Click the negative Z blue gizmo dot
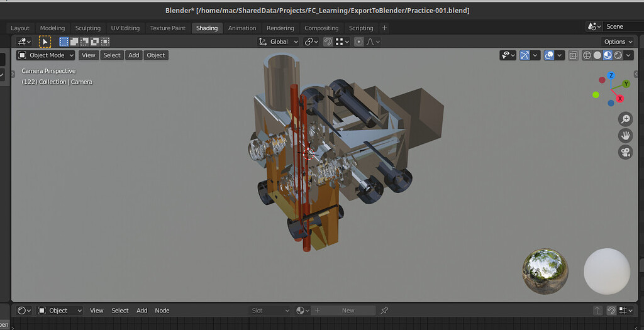This screenshot has width=644, height=330. click(x=611, y=103)
